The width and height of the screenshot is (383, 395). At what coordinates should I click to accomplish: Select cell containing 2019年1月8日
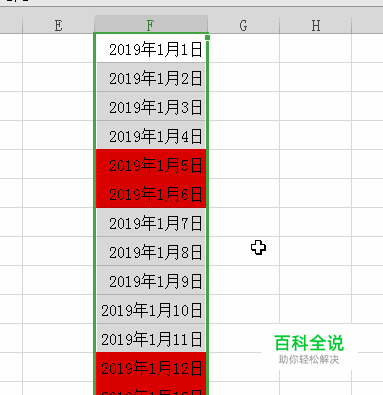pos(151,251)
